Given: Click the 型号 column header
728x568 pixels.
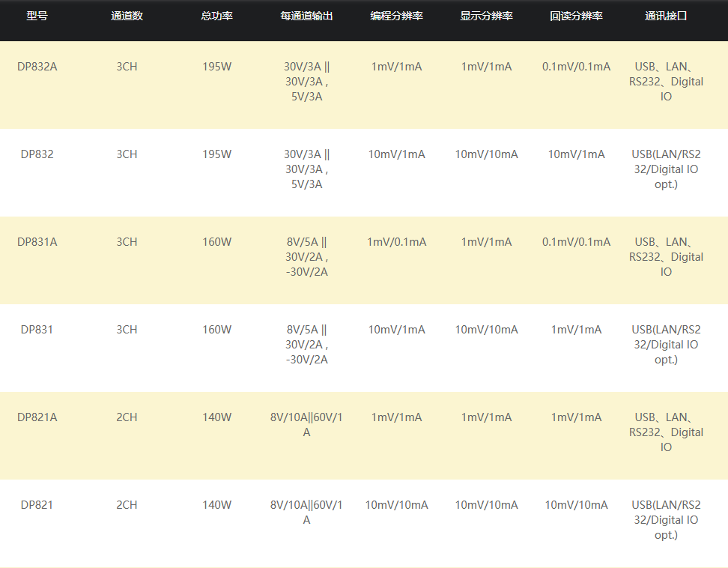Looking at the screenshot, I should point(37,16).
